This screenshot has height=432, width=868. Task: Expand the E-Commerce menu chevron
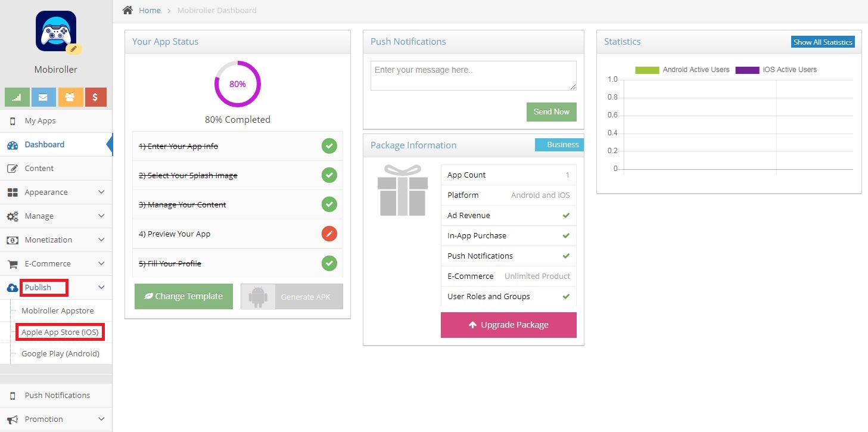pos(101,263)
